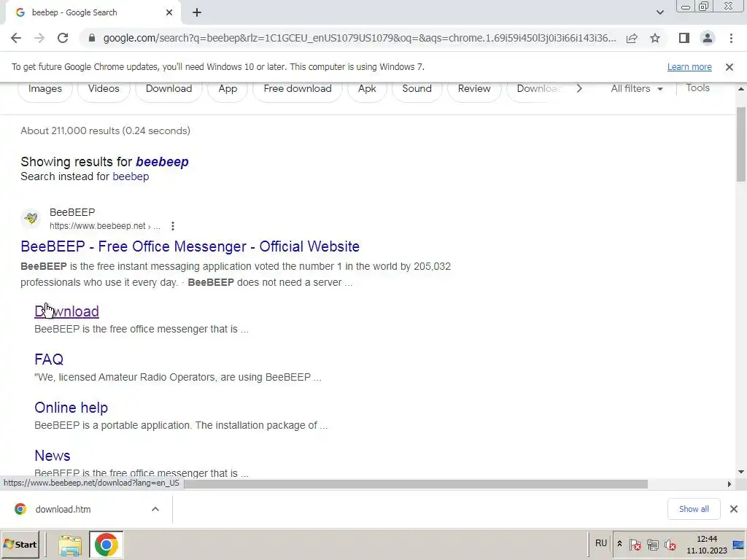Click the scroll up arrow

coord(741,89)
